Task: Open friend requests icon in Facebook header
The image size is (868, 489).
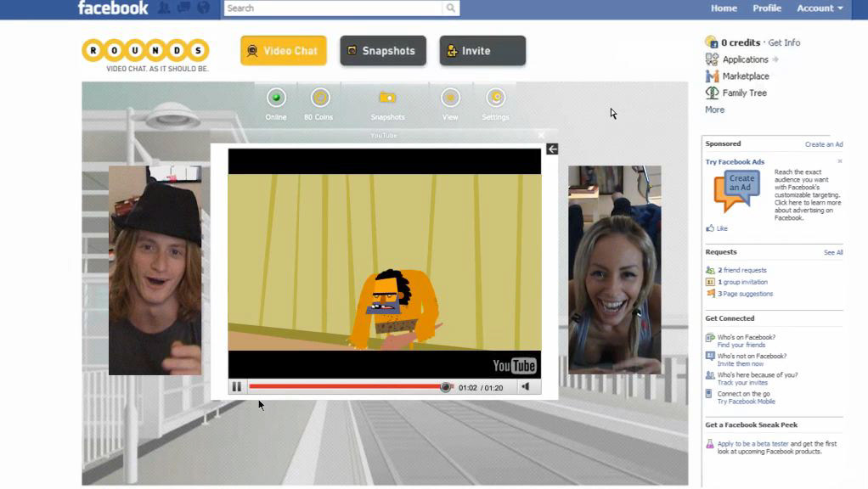Action: click(x=164, y=8)
